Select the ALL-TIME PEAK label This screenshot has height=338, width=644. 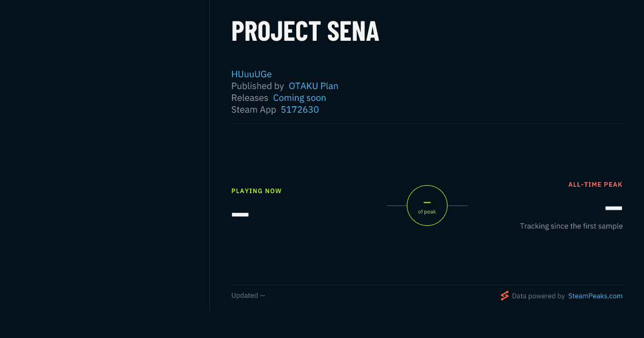pos(595,185)
